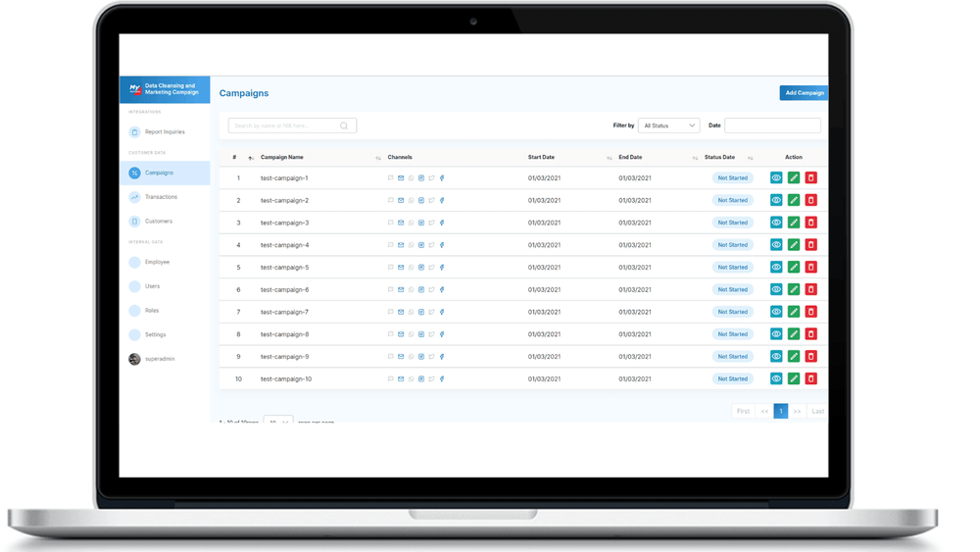Image resolution: width=980 pixels, height=552 pixels.
Task: Open the rows per page dropdown
Action: click(x=278, y=421)
